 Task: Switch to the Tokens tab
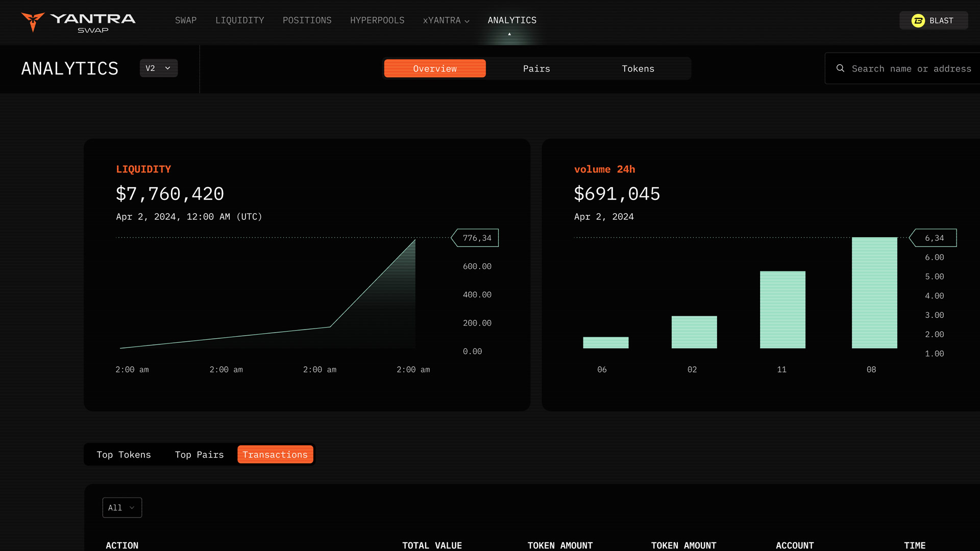638,68
